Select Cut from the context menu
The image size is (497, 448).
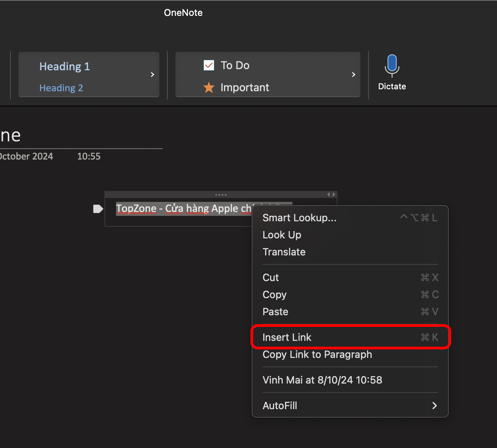350,278
